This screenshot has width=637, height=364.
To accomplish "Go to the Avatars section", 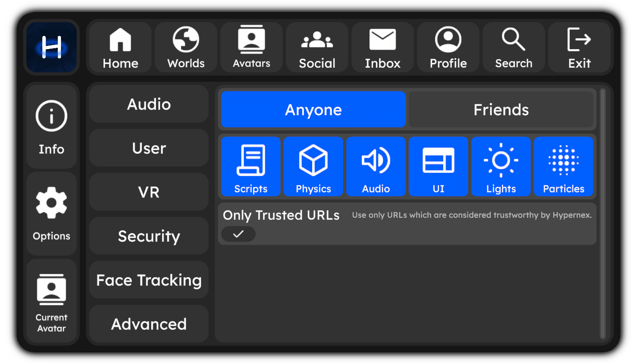I will click(x=251, y=48).
